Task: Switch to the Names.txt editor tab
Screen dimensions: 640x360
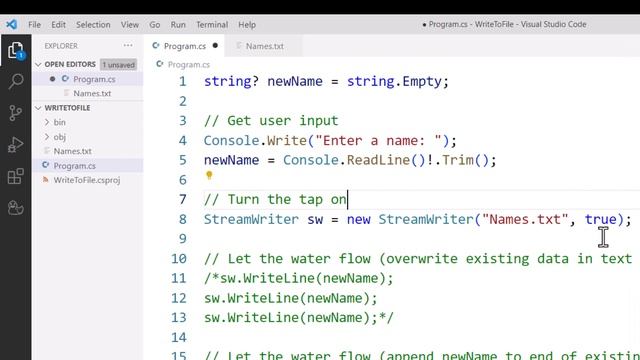Action: pos(264,46)
